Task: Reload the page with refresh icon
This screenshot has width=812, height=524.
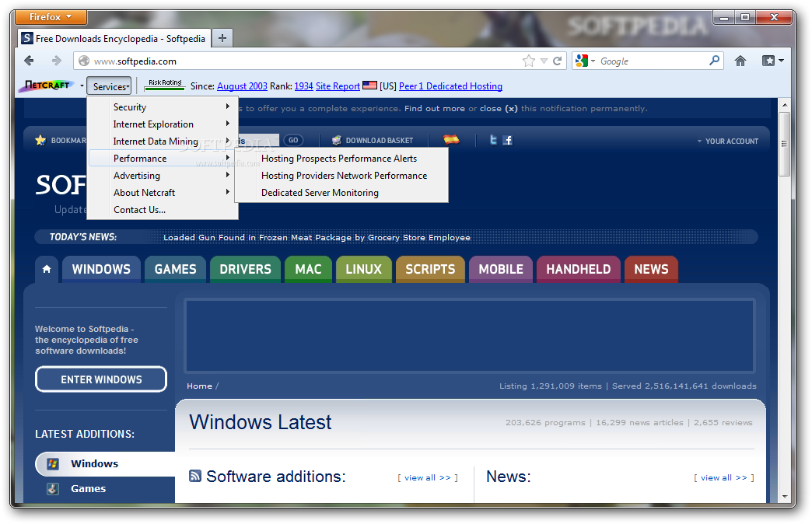Action: tap(557, 61)
